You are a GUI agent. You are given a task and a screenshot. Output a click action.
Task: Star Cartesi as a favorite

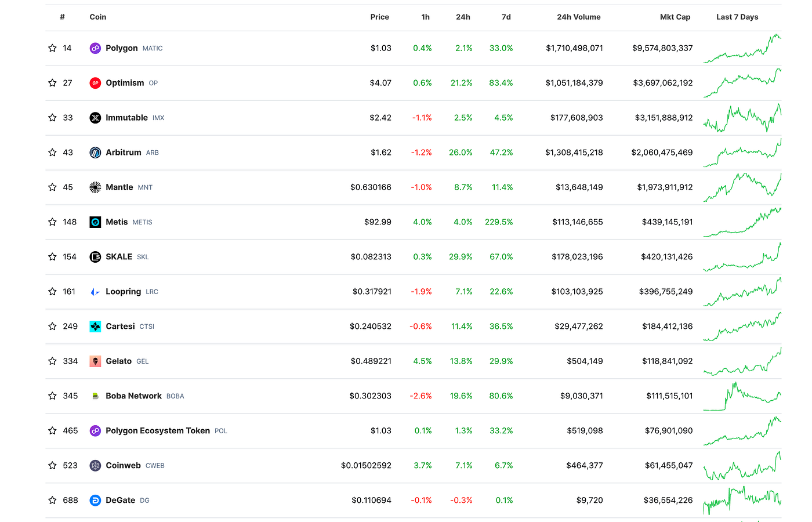52,327
